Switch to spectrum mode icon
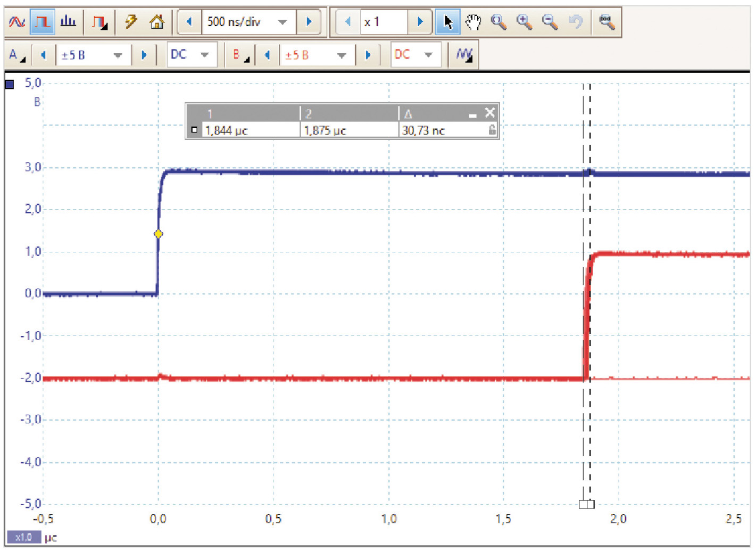The height and width of the screenshot is (550, 756). click(68, 22)
